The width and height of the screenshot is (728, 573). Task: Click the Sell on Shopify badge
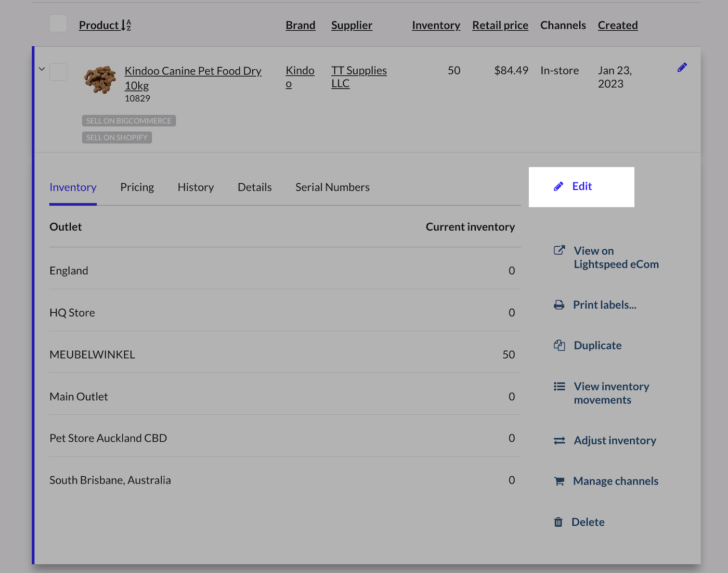coord(117,137)
